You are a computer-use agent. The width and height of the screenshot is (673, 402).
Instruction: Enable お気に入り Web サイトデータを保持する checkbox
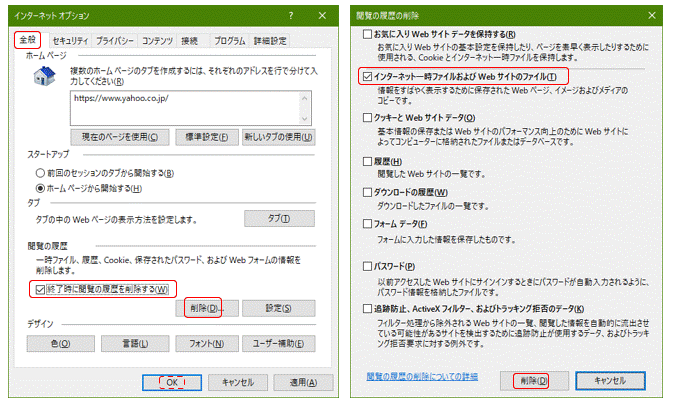[x=368, y=35]
